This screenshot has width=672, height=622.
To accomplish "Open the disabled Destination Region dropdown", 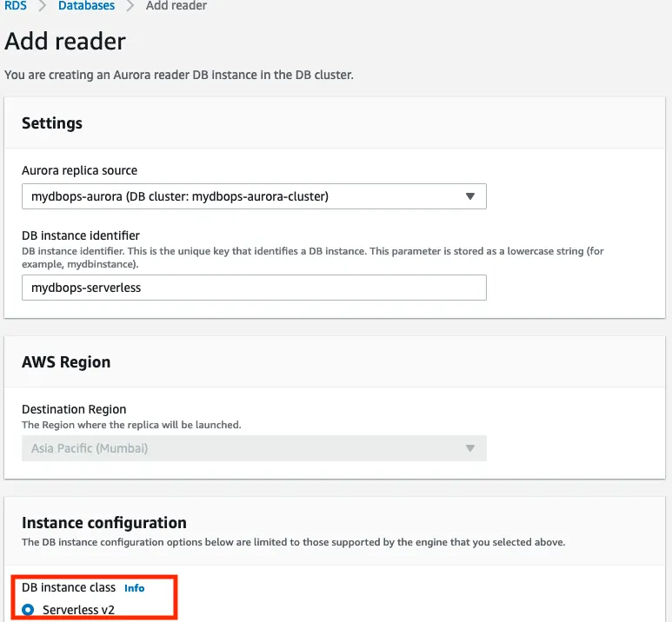I will [254, 448].
